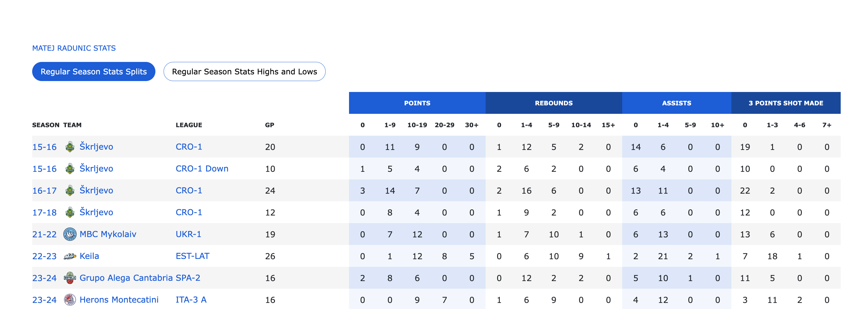Click the MBC Mykolaiv team logo
Screen dimensions: 868x309
click(70, 234)
